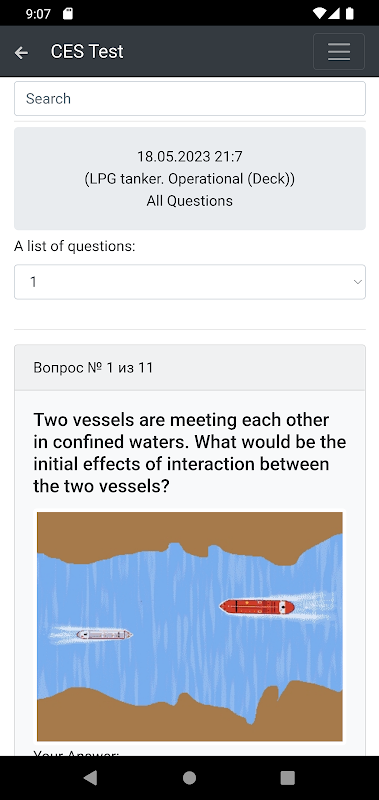Tap the red tanker ship in image
The width and height of the screenshot is (379, 800).
(x=257, y=607)
